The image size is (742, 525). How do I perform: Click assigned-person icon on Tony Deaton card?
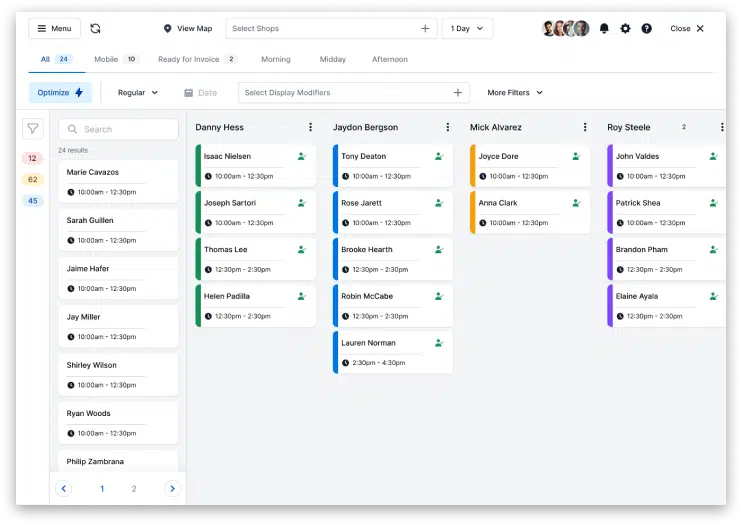[438, 157]
